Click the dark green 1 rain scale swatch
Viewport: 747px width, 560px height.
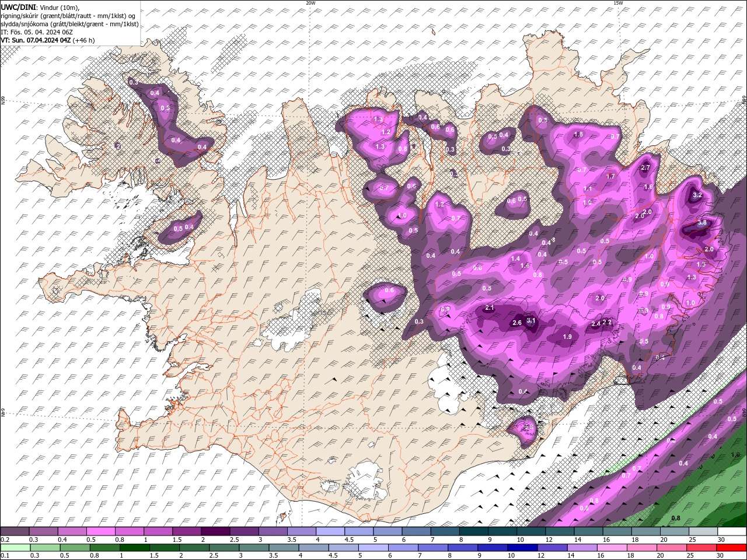[x=135, y=548]
